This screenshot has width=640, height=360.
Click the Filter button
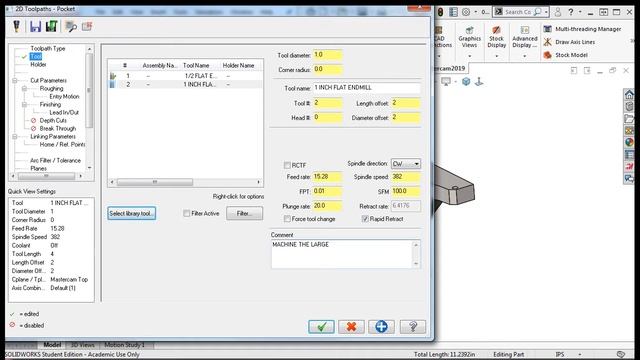pyautogui.click(x=244, y=213)
